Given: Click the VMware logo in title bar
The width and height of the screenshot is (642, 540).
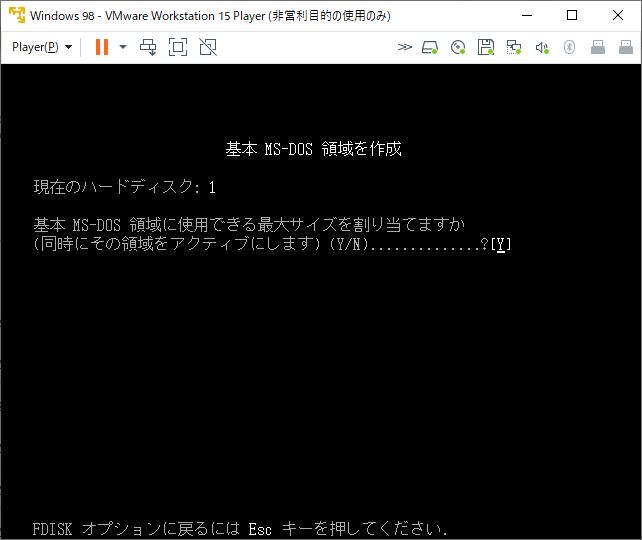Looking at the screenshot, I should coord(17,15).
